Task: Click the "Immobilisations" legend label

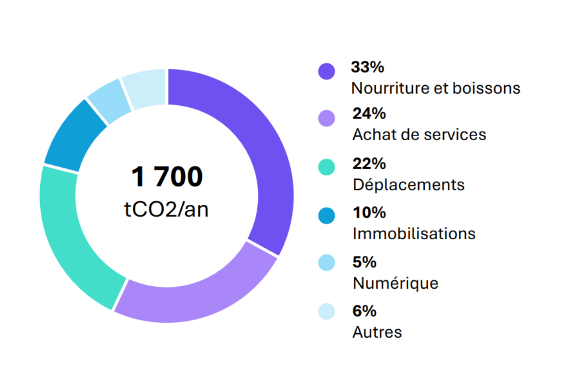Action: click(x=414, y=233)
